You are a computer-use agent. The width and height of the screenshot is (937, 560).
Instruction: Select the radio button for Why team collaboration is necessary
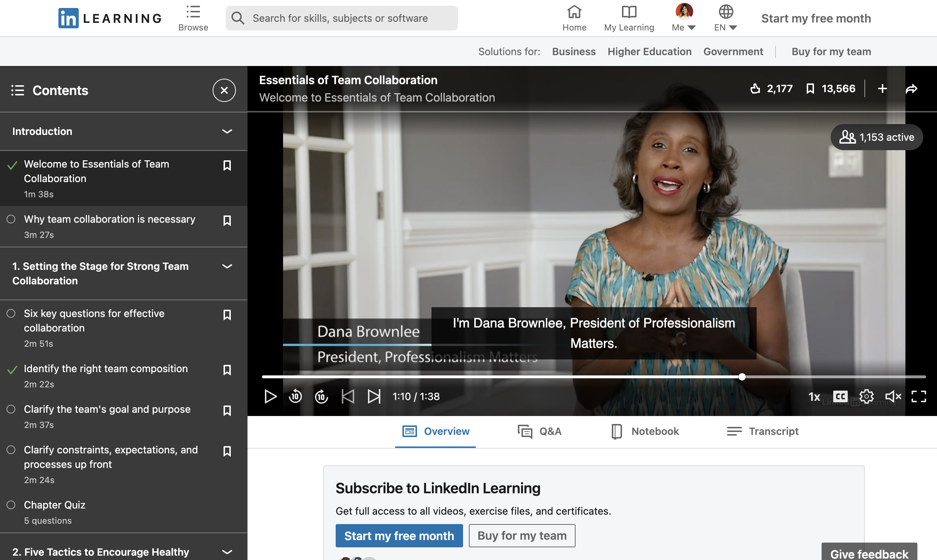pos(11,219)
